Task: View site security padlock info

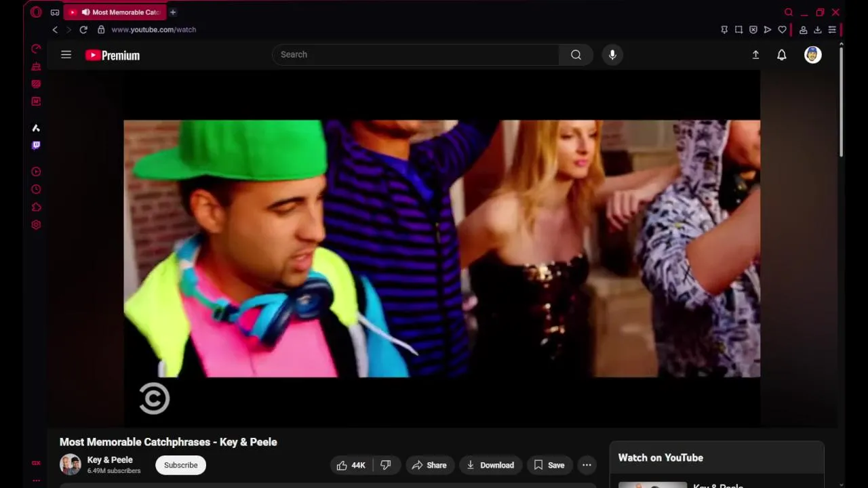Action: 101,30
